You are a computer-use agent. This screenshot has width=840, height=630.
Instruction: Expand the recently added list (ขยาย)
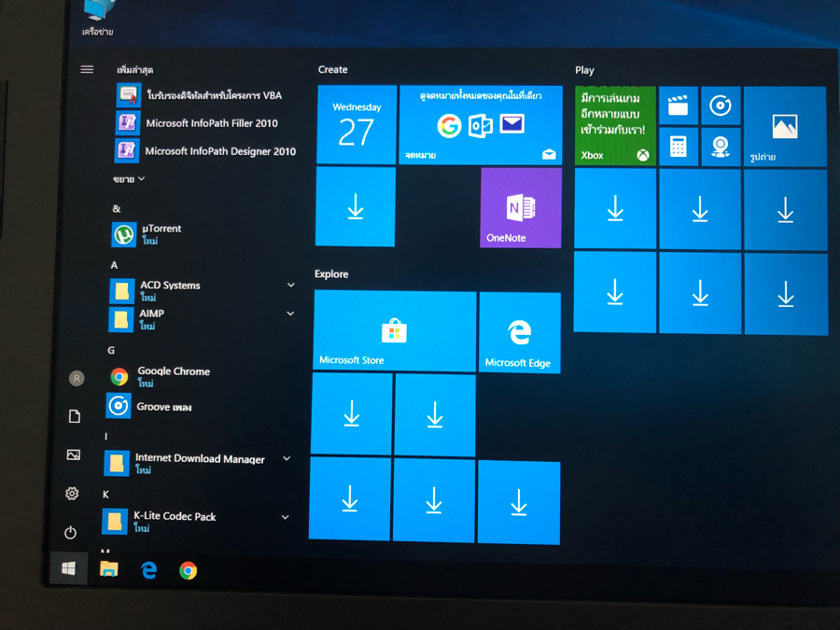tap(129, 179)
